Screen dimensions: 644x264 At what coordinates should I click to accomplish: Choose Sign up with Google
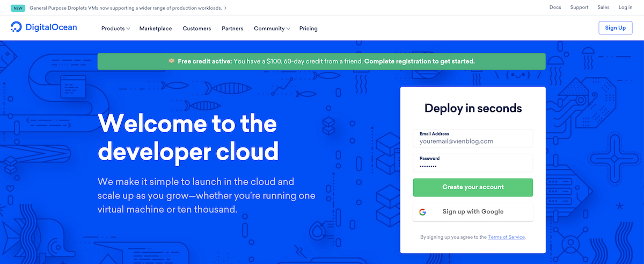pos(473,212)
